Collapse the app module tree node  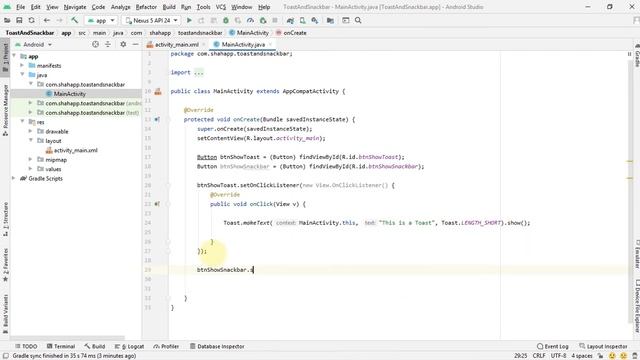point(14,56)
